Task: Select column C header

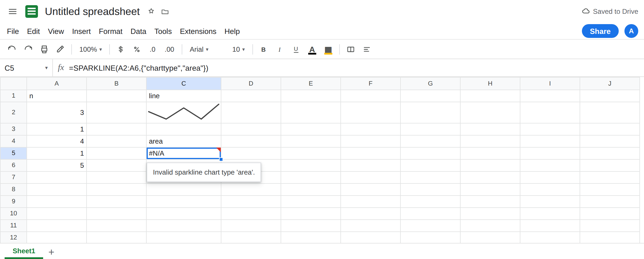Action: click(184, 84)
